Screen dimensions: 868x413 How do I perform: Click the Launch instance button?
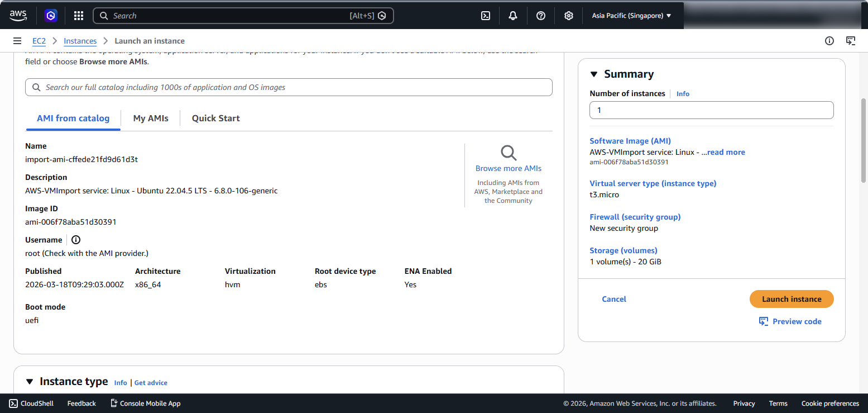[x=792, y=299]
